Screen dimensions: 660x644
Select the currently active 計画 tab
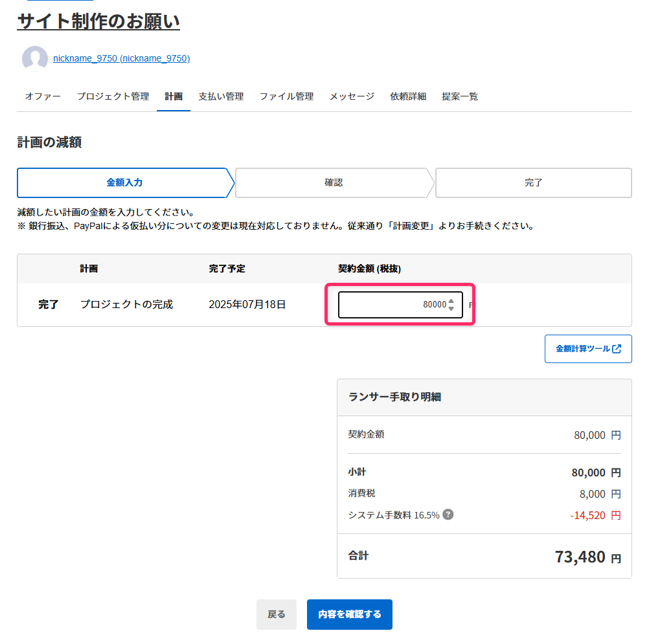(173, 96)
